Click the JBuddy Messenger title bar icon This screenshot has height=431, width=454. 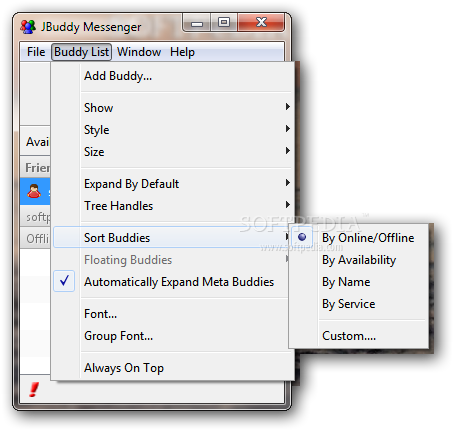click(x=28, y=27)
